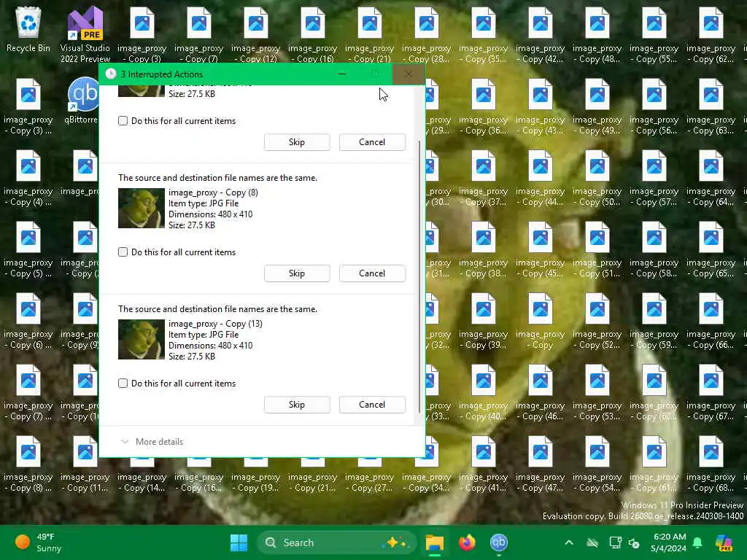Select desktop file image_proxy - Copy (36...
The height and width of the screenshot is (560, 747).
pyautogui.click(x=484, y=106)
